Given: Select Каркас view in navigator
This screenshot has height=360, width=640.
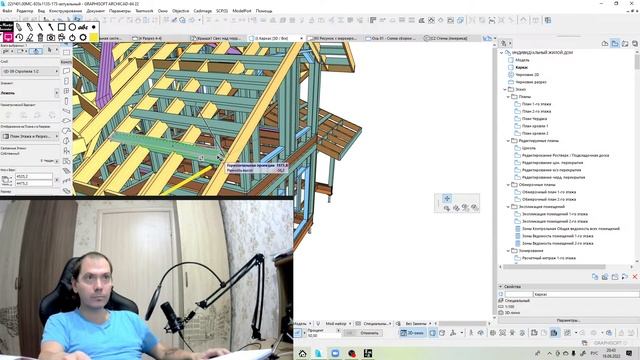Looking at the screenshot, I should click(x=521, y=67).
